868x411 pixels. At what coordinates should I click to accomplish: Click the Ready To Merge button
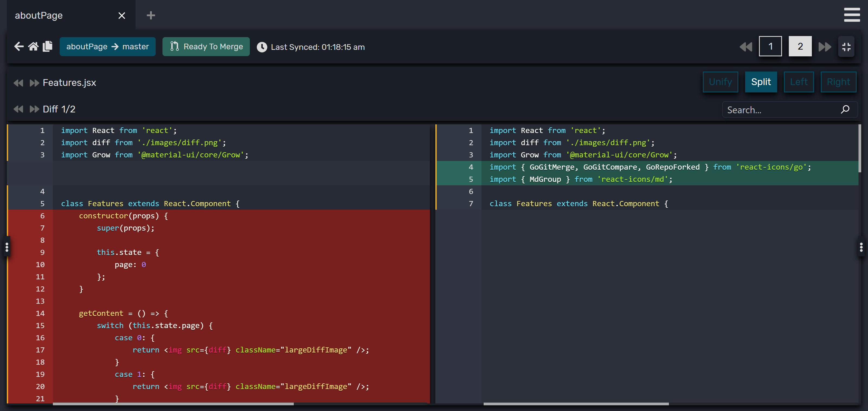pos(206,46)
